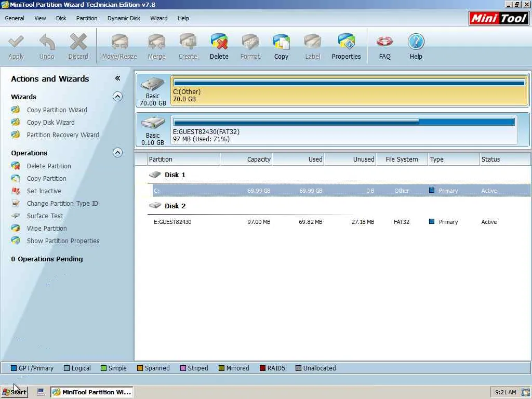Image resolution: width=532 pixels, height=399 pixels.
Task: Launch Partition Recovery Wizard
Action: click(x=63, y=135)
